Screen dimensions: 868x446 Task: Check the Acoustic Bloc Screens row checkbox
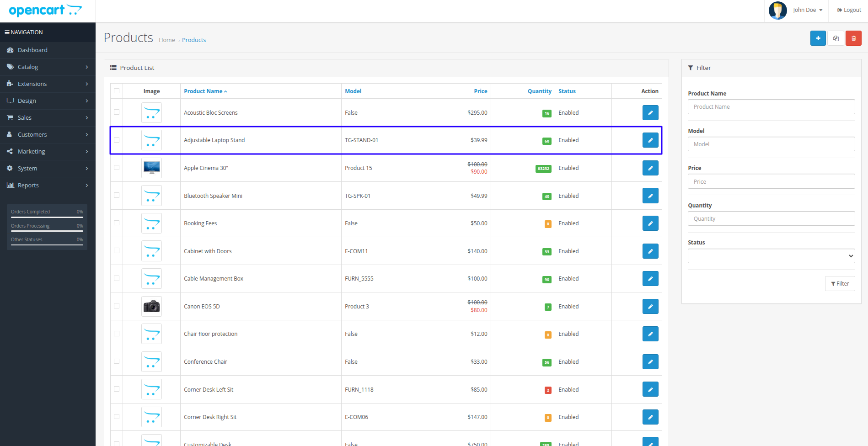point(117,112)
